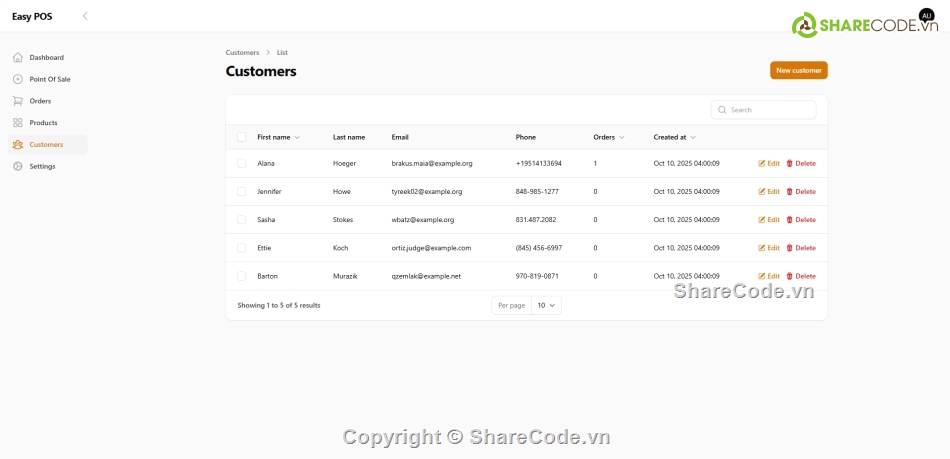Screen dimensions: 950x459
Task: Click the Settings gear icon in sidebar
Action: (18, 166)
